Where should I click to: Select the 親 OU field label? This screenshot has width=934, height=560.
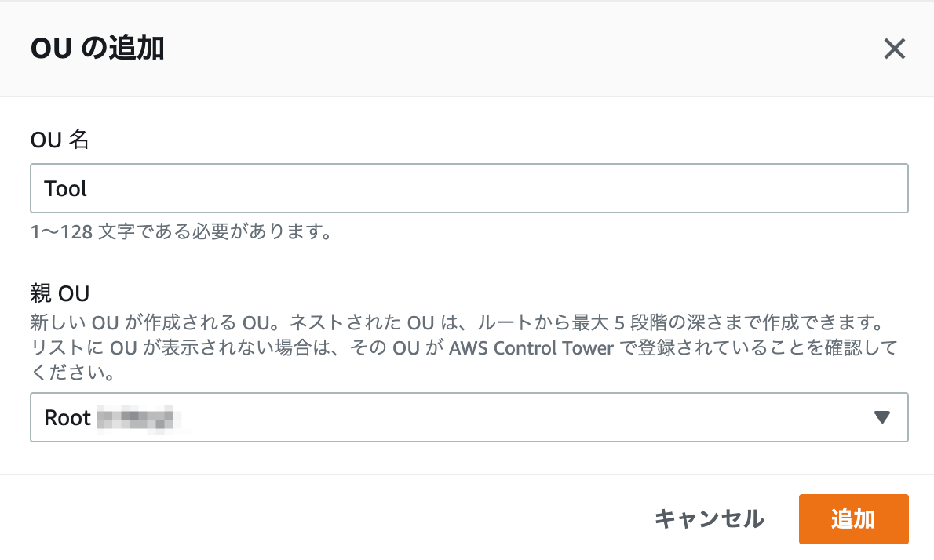pyautogui.click(x=60, y=293)
